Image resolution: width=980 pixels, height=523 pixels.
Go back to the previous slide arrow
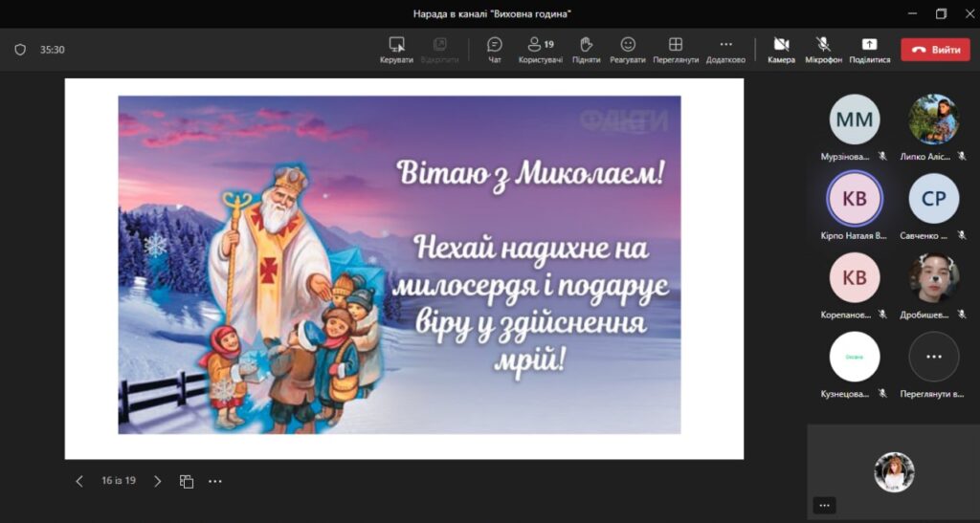click(79, 481)
